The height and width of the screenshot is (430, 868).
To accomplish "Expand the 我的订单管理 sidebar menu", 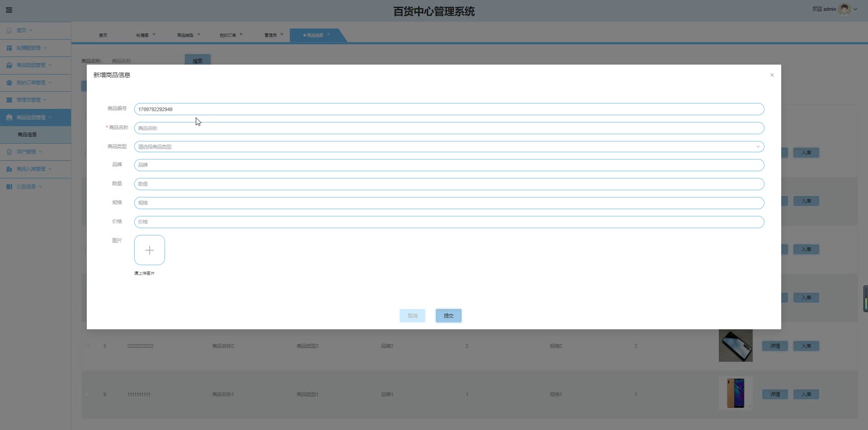I will (x=50, y=83).
